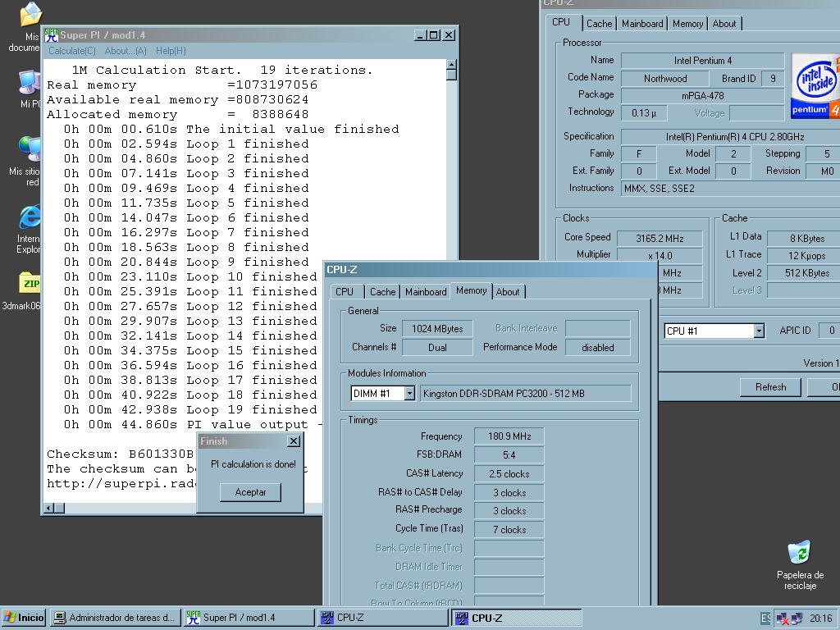Click the Package mPGA-478 field
The image size is (840, 630).
pyautogui.click(x=702, y=95)
